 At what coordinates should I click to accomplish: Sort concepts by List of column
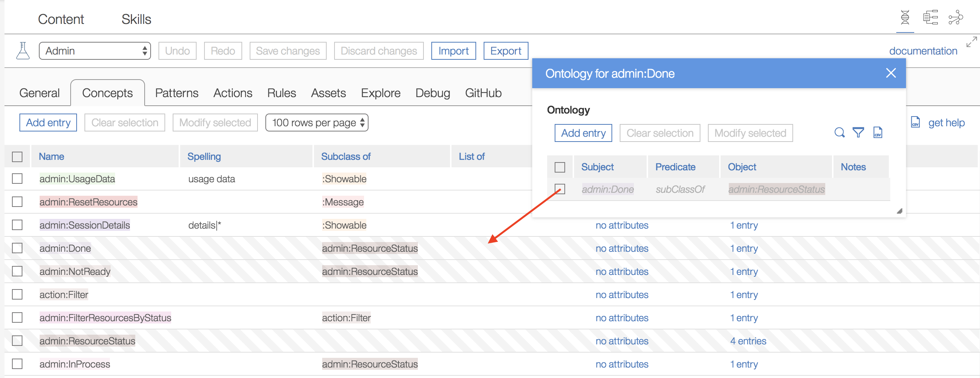click(x=472, y=157)
